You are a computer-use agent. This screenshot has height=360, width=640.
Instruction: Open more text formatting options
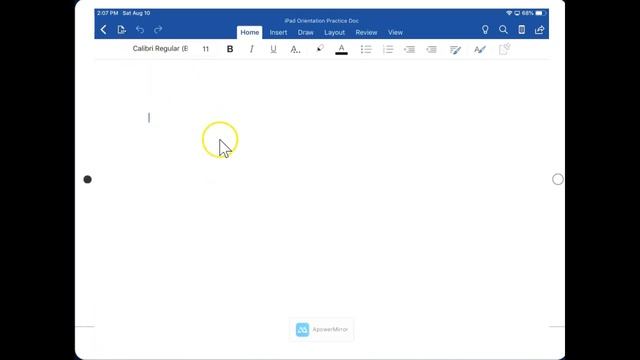click(x=295, y=49)
